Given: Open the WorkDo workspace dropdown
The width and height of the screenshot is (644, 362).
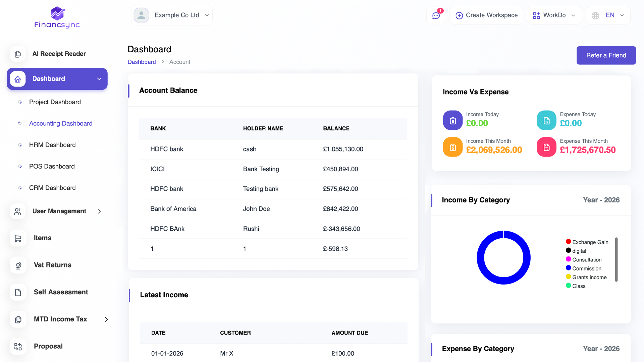Looking at the screenshot, I should [554, 15].
